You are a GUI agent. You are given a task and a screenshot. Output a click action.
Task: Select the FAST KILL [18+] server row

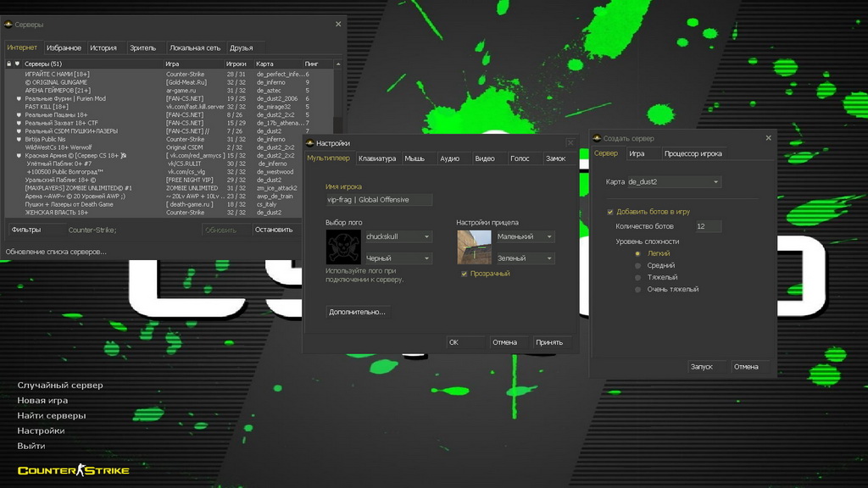pos(169,107)
